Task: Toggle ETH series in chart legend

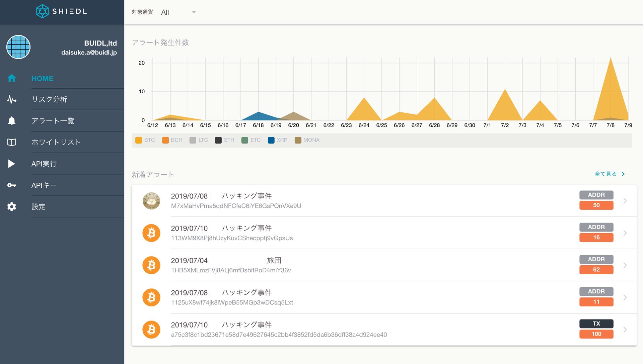Action: click(x=225, y=140)
